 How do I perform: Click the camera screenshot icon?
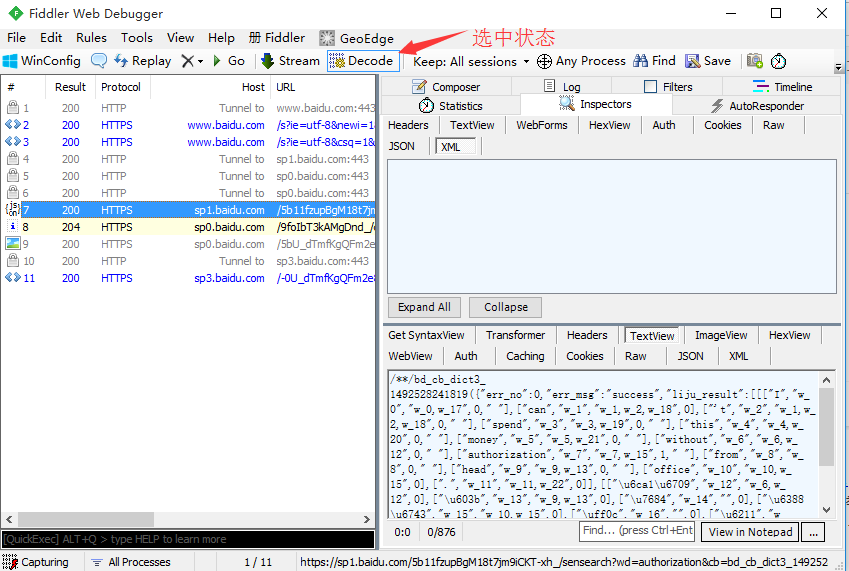click(x=755, y=61)
